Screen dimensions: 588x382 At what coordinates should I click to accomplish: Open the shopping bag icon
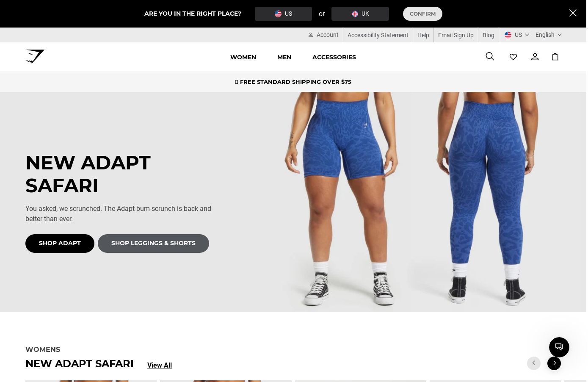click(555, 57)
